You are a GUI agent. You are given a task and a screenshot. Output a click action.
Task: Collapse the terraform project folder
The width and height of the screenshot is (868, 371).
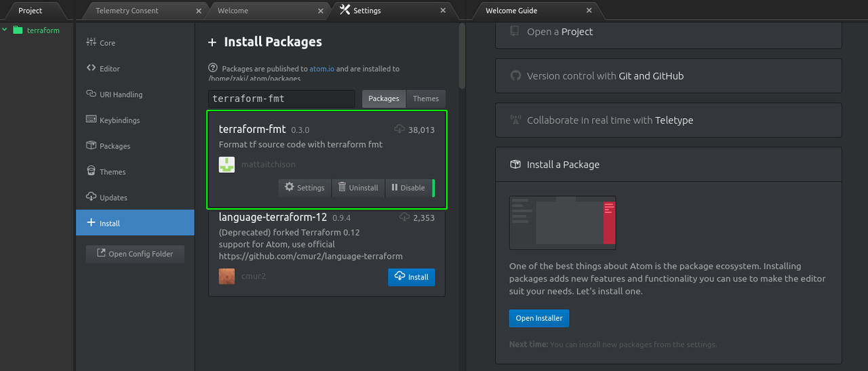point(5,30)
